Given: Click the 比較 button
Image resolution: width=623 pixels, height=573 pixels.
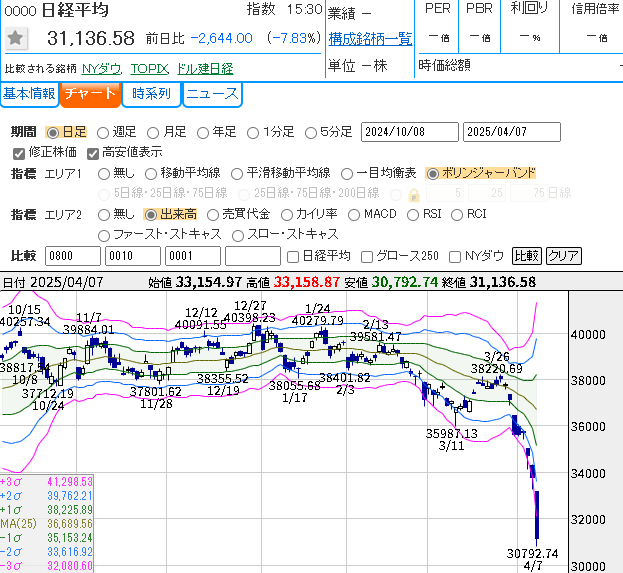Looking at the screenshot, I should point(526,256).
